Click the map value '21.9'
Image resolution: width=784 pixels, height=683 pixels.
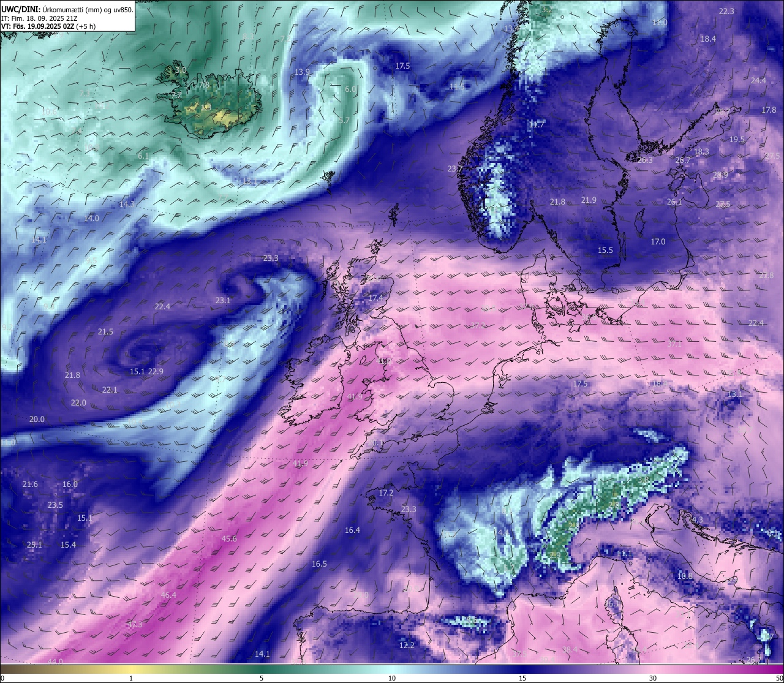pos(589,200)
